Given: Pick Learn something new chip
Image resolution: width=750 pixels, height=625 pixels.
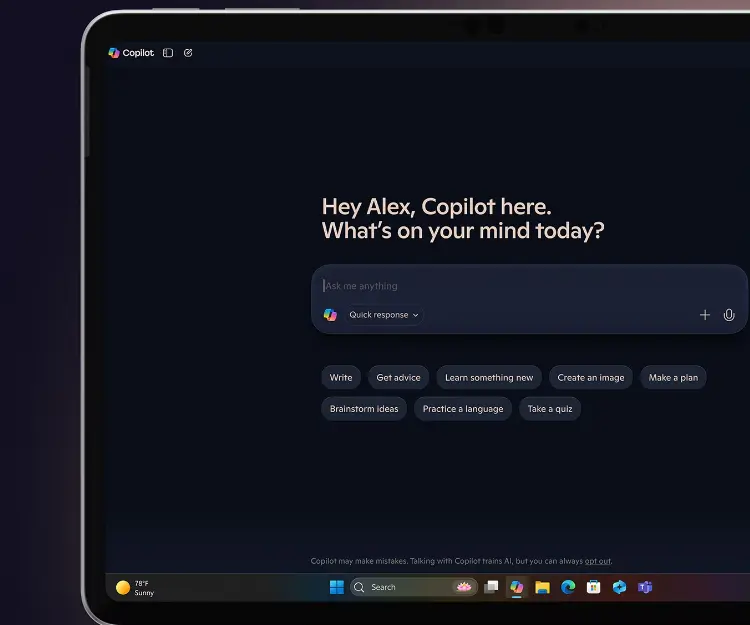Looking at the screenshot, I should point(489,377).
